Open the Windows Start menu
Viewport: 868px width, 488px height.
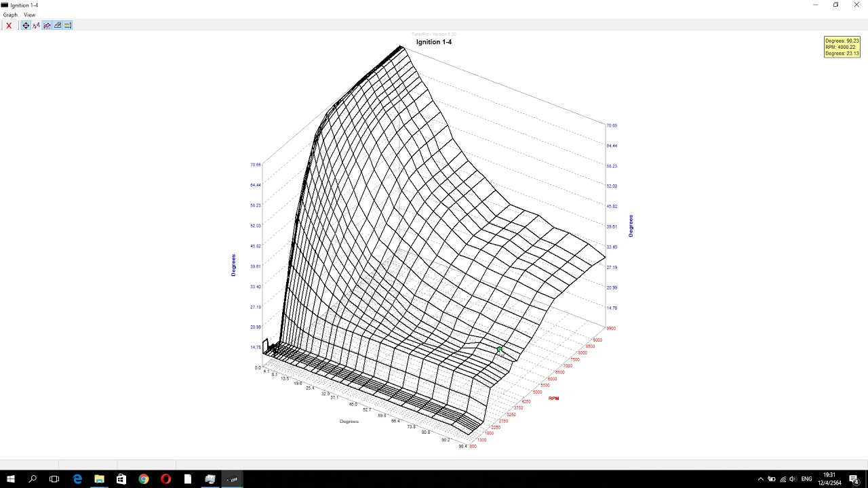tap(11, 479)
